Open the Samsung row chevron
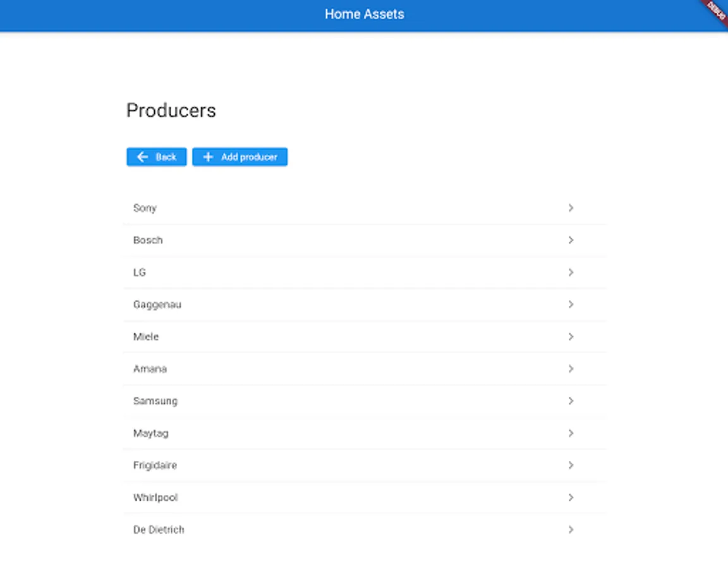 (571, 401)
